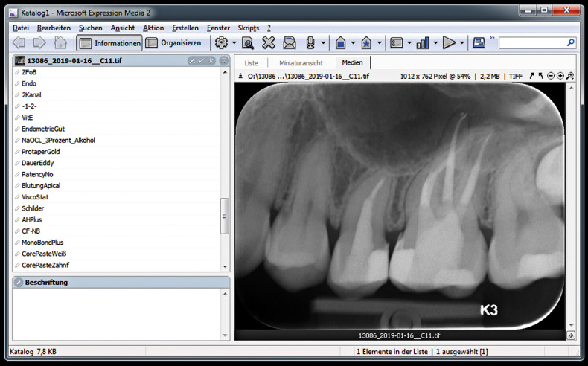
Task: Open the list view options dropdown arrow
Action: (409, 43)
